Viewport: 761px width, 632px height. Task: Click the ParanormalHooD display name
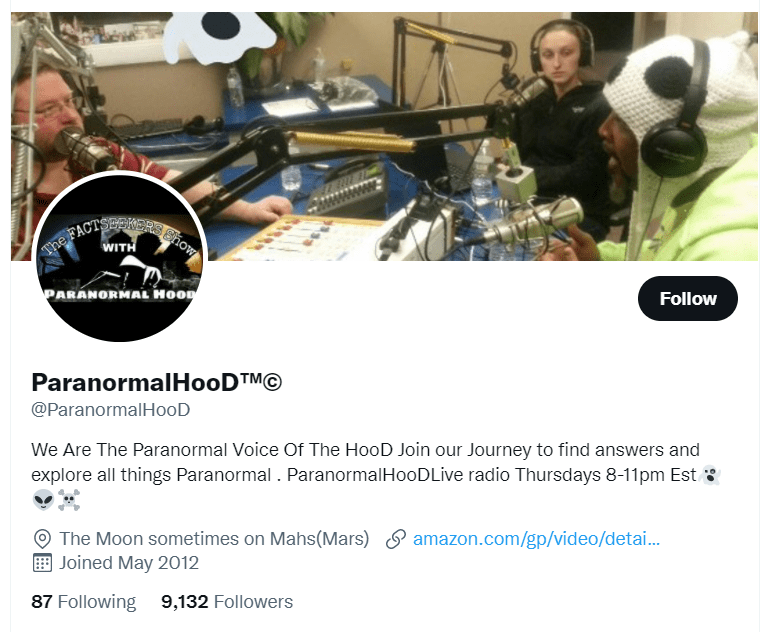point(156,382)
